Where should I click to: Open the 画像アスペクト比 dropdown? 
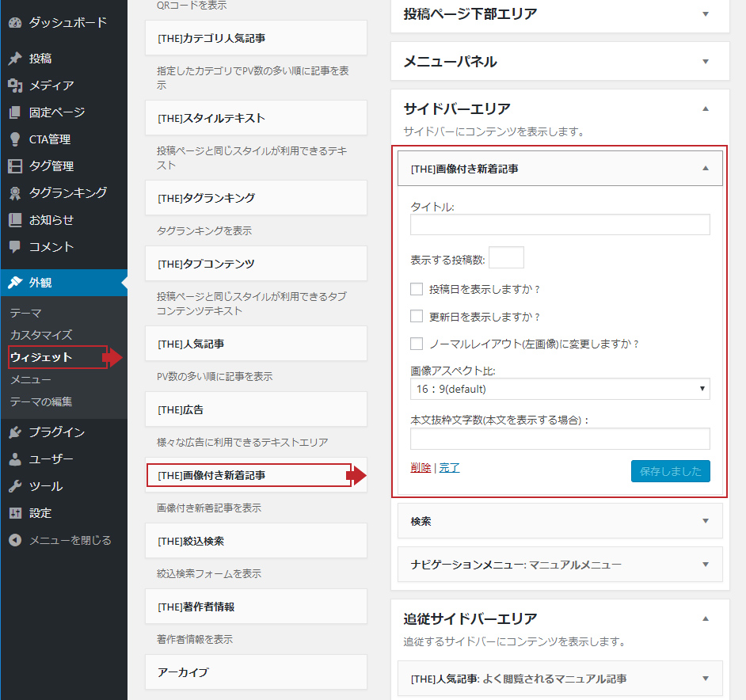[560, 389]
